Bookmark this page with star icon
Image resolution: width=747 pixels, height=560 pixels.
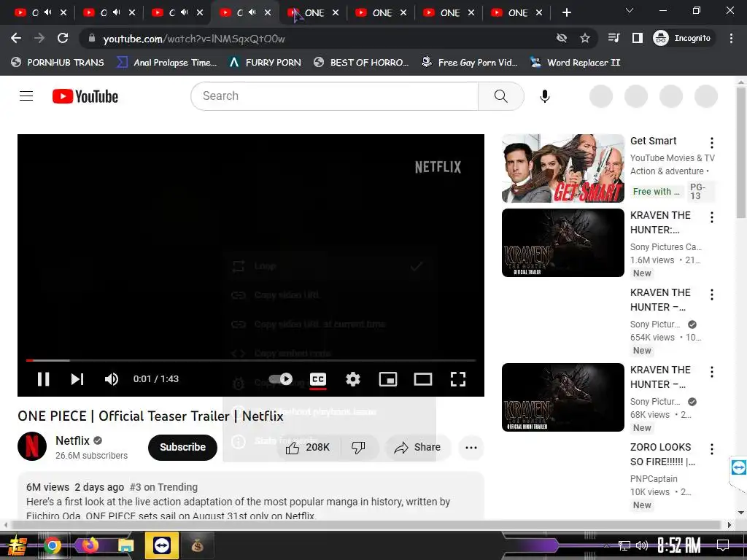click(585, 38)
